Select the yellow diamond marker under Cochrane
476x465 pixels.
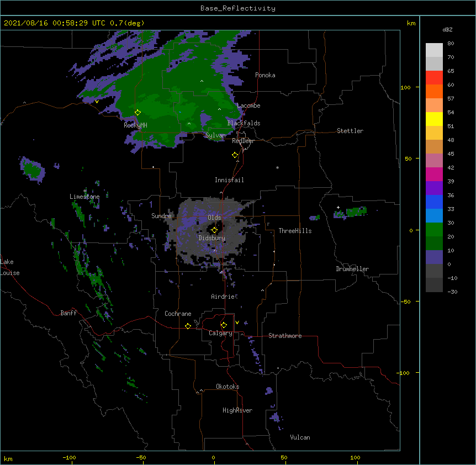[x=188, y=326]
